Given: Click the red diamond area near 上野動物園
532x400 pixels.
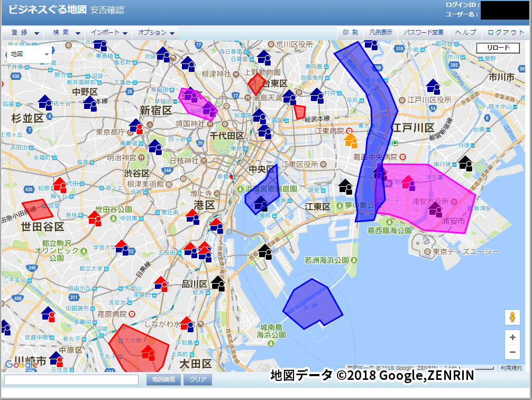Looking at the screenshot, I should pos(256,84).
